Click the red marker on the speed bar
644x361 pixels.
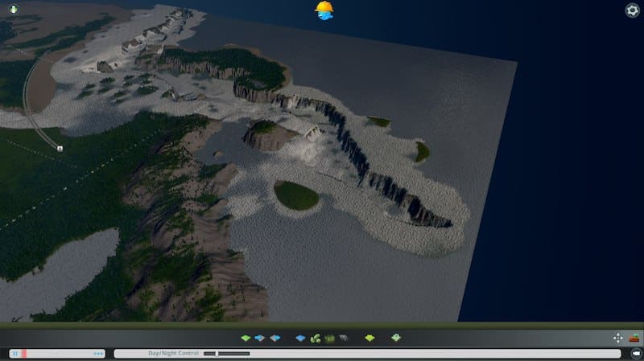coord(24,353)
